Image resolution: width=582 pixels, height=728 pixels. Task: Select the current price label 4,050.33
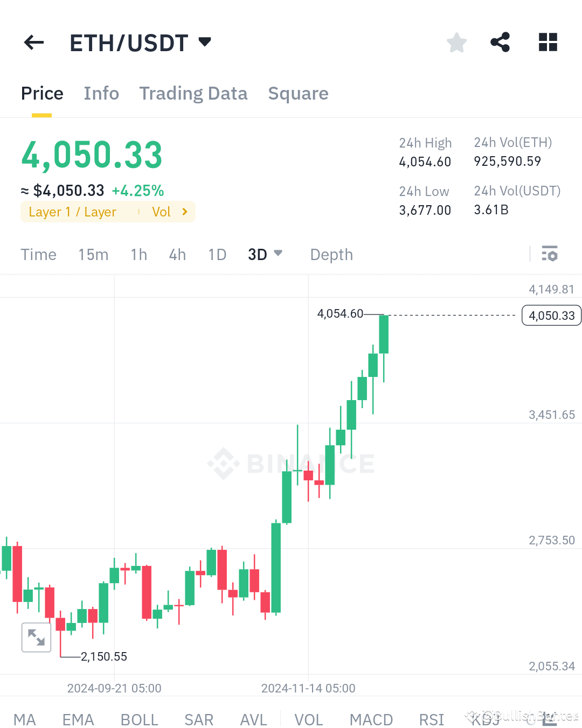[551, 315]
